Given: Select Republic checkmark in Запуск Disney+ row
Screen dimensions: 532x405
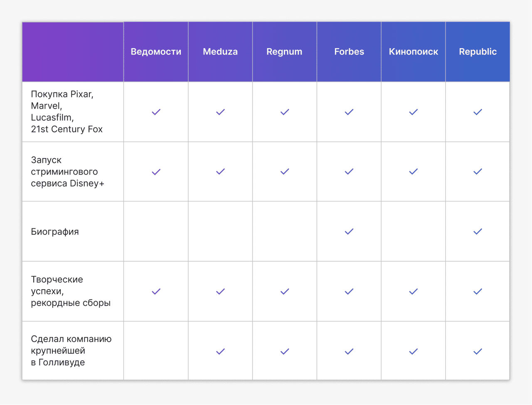Looking at the screenshot, I should [x=478, y=172].
